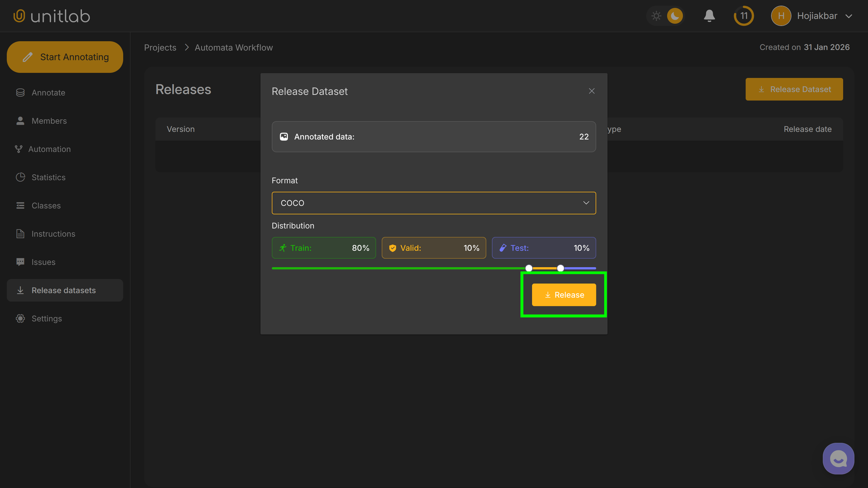Open the notifications bell

709,16
